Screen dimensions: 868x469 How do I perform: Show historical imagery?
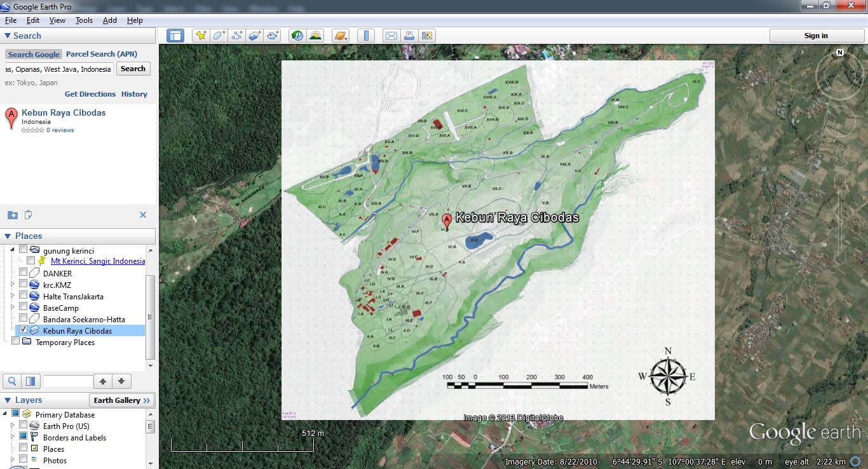(x=297, y=36)
